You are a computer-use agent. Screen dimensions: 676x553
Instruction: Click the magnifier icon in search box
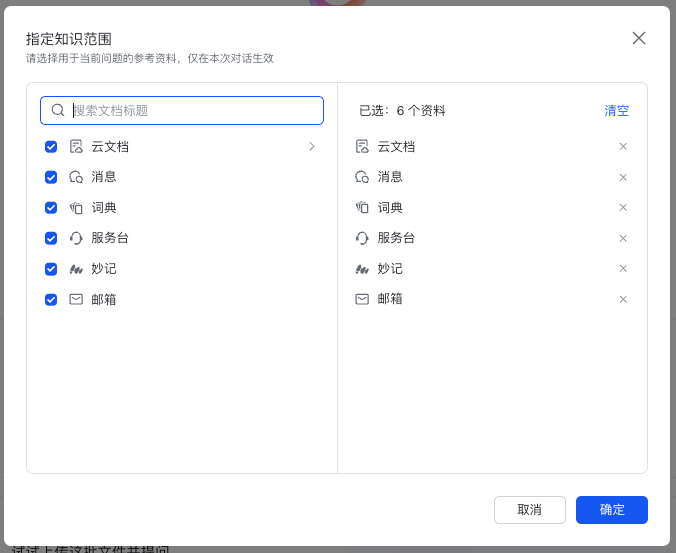pos(58,110)
